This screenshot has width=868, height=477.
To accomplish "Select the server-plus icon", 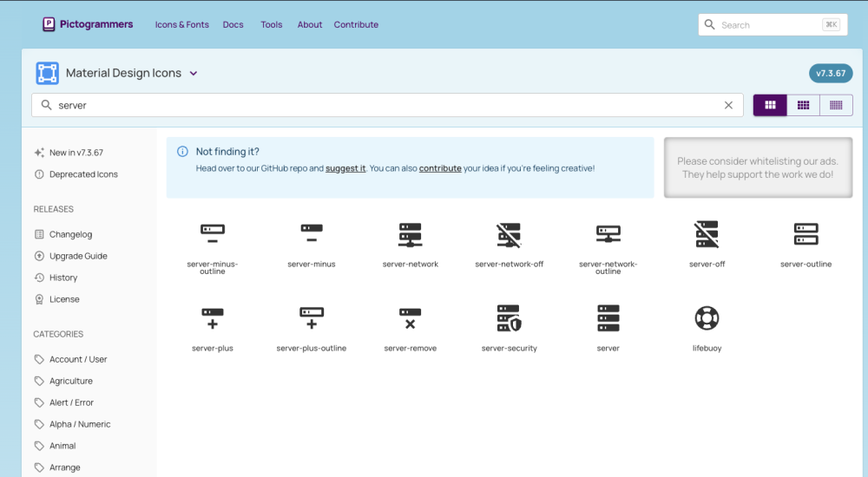I will (x=213, y=318).
